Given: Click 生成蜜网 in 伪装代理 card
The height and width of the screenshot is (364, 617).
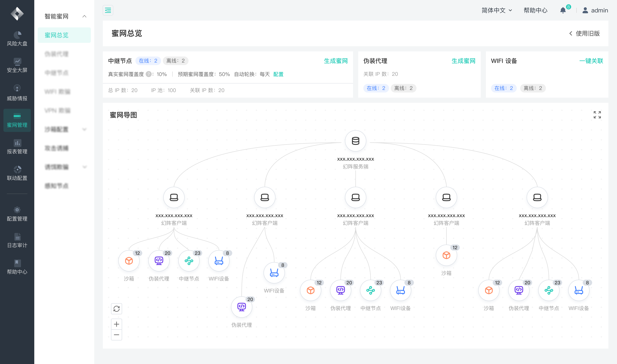Looking at the screenshot, I should (x=463, y=61).
